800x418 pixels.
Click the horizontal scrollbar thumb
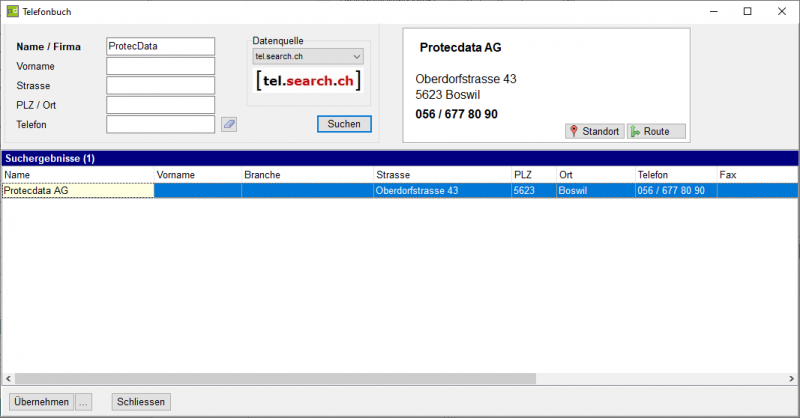click(x=276, y=379)
